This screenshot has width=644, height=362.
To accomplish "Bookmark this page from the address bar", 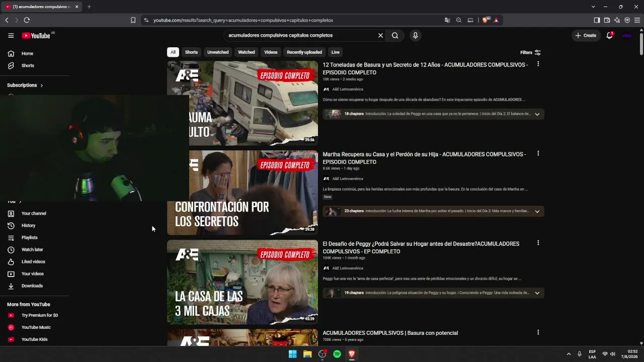I will (133, 20).
